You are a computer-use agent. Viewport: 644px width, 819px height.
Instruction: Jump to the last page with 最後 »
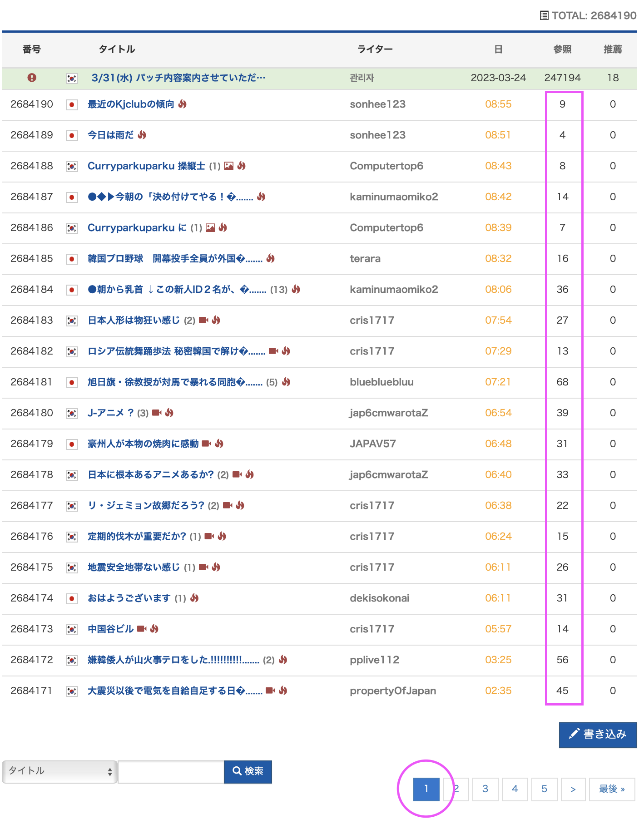pos(612,789)
